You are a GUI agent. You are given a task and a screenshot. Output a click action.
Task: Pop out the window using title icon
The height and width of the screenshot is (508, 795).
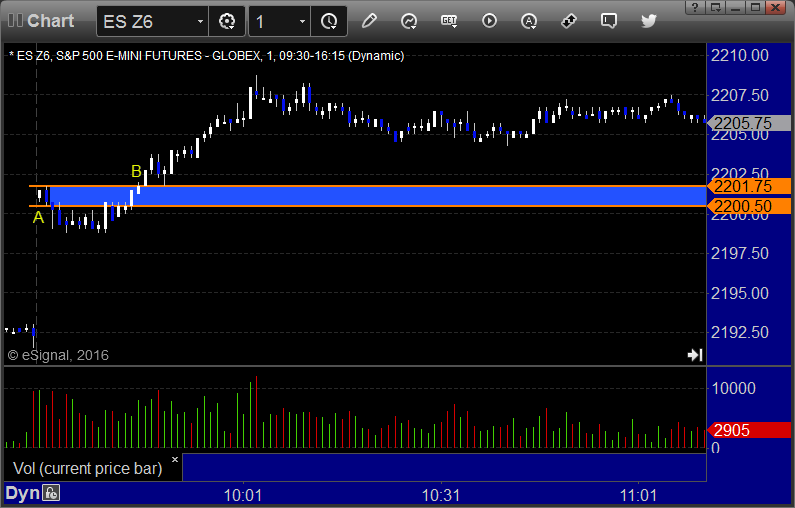click(715, 7)
